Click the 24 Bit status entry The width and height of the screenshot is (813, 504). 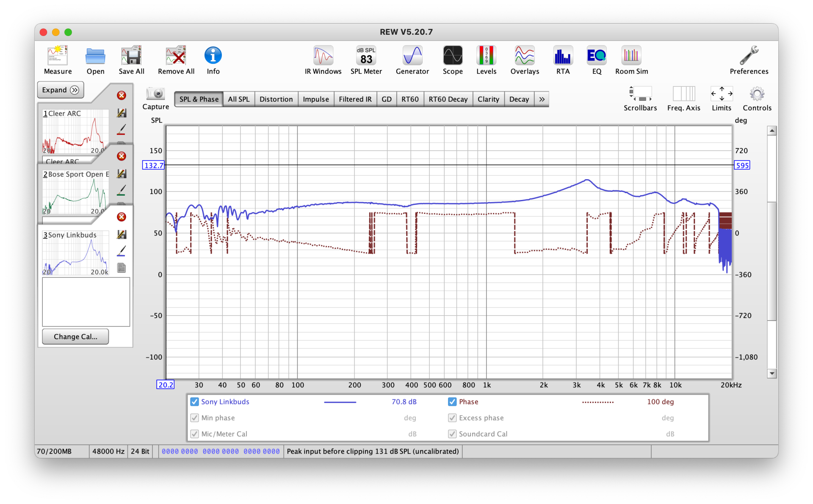tap(140, 451)
